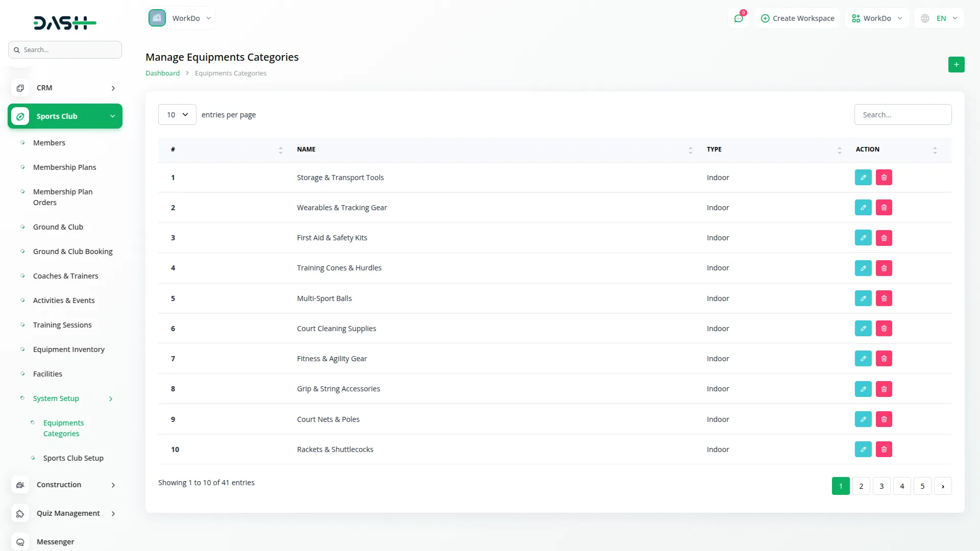Screen dimensions: 980x551
Task: Delete Rackets & Shuttlecocks row
Action: [x=884, y=449]
